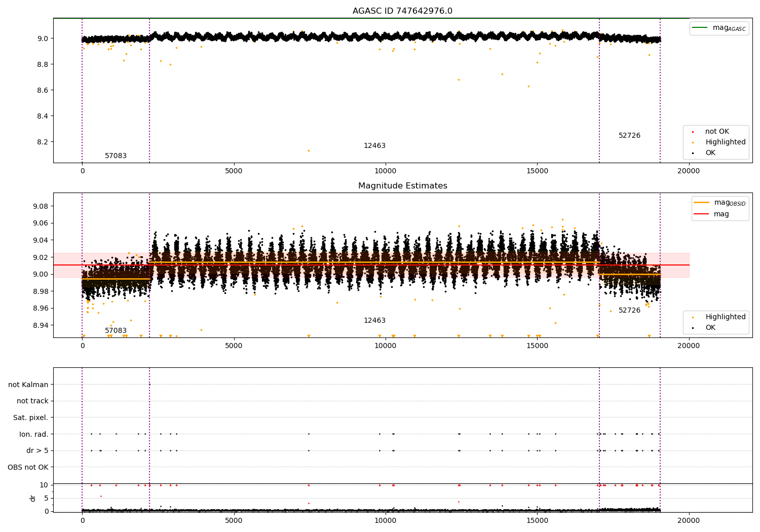760x532 pixels.
Task: Click the '8.96' y-axis tick in the middle plot
Action: tap(41, 308)
